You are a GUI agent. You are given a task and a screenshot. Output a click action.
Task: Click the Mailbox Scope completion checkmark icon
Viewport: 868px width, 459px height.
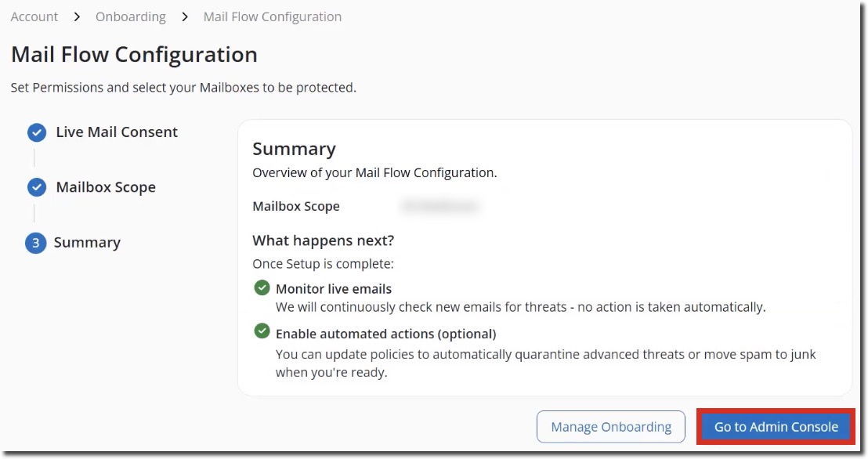[x=36, y=187]
